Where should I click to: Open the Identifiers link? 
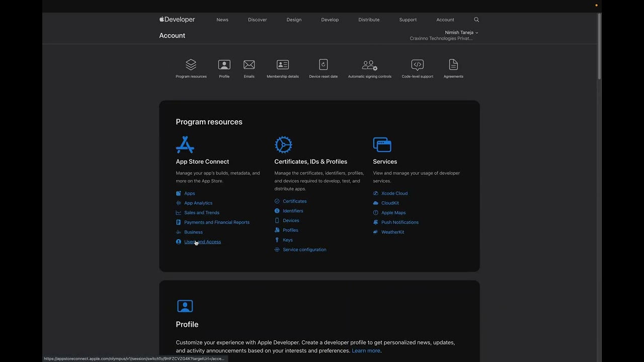point(293,211)
